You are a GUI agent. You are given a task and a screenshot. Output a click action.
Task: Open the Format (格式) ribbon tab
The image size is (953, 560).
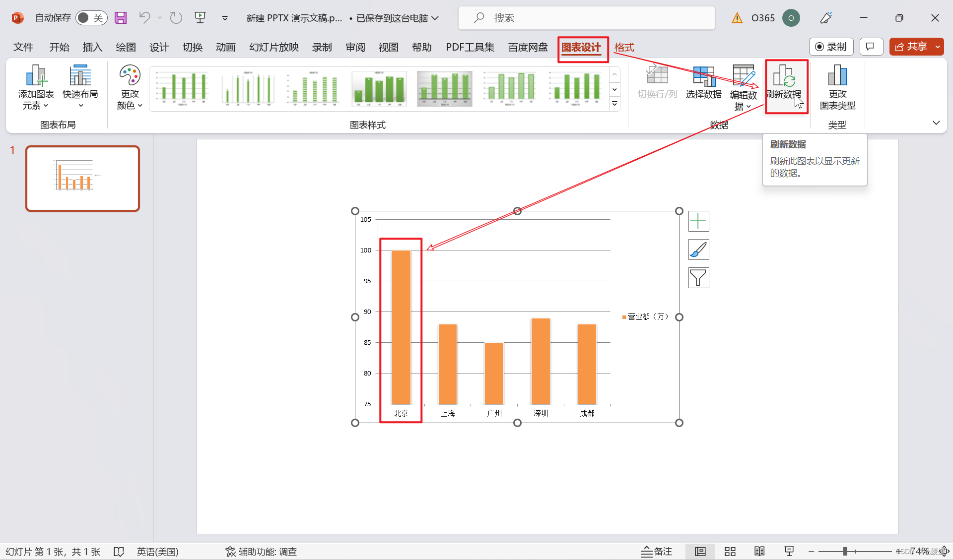pyautogui.click(x=624, y=47)
